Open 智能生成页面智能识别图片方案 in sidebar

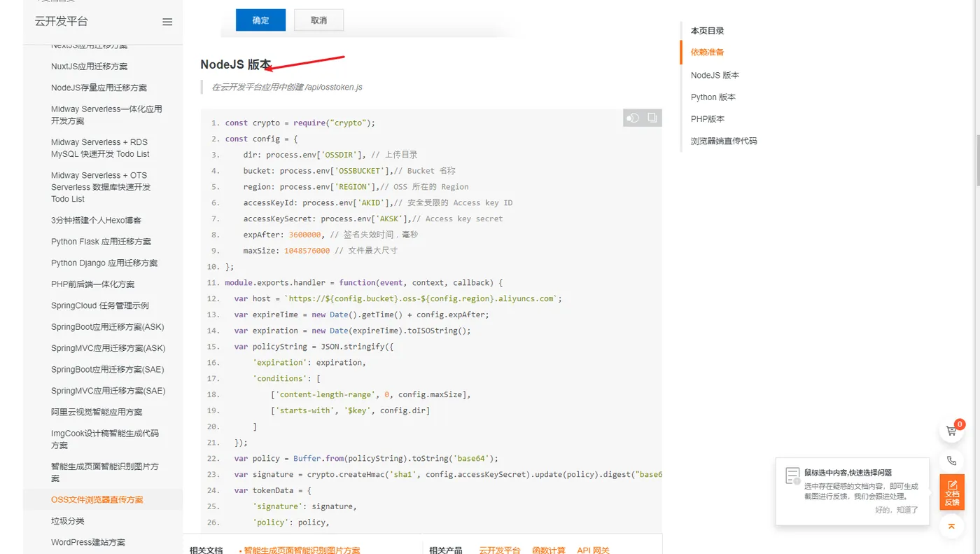(x=105, y=472)
